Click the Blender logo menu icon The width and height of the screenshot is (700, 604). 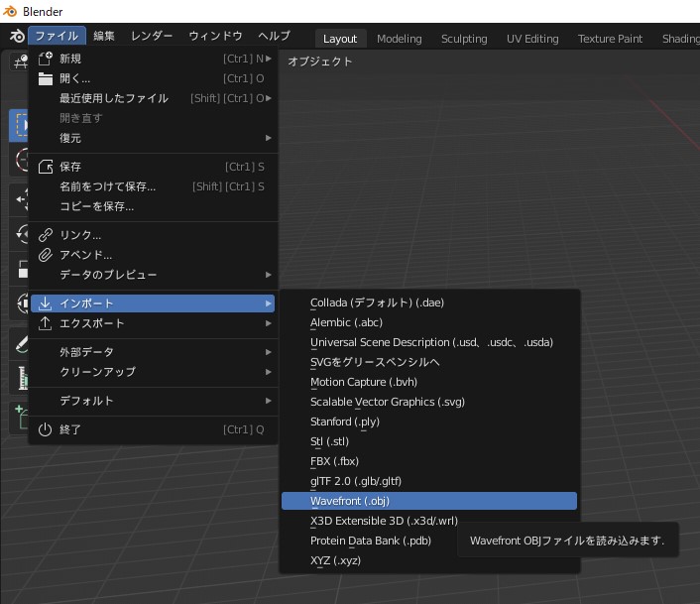coord(17,36)
